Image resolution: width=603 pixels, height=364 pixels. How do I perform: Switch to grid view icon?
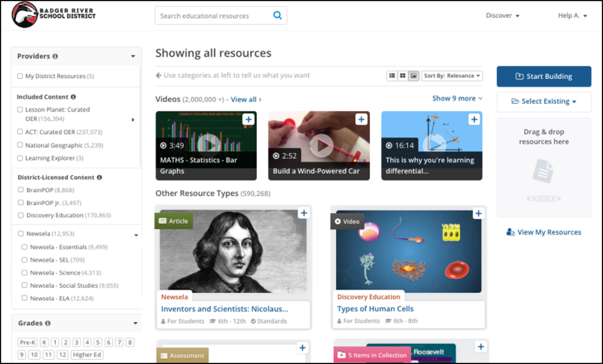[x=403, y=76]
